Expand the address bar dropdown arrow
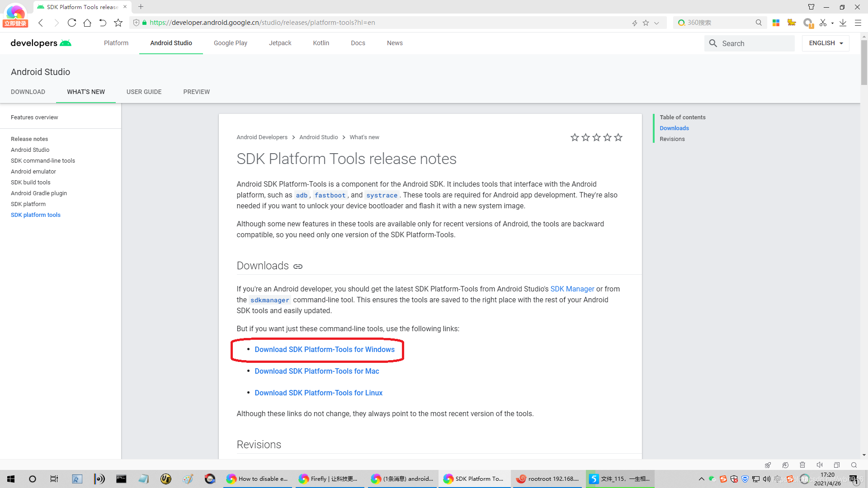The image size is (868, 488). pos(656,23)
